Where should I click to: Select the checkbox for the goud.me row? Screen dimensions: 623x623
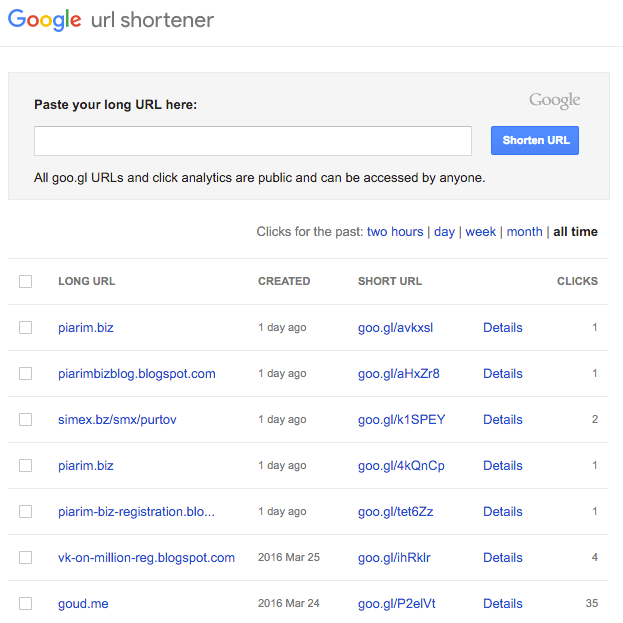point(26,604)
